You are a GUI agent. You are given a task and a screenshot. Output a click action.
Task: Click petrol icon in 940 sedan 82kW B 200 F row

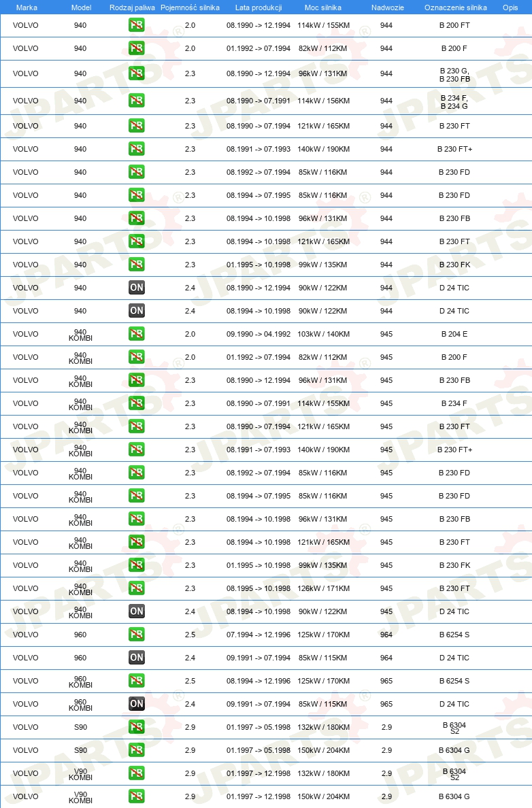[x=137, y=48]
